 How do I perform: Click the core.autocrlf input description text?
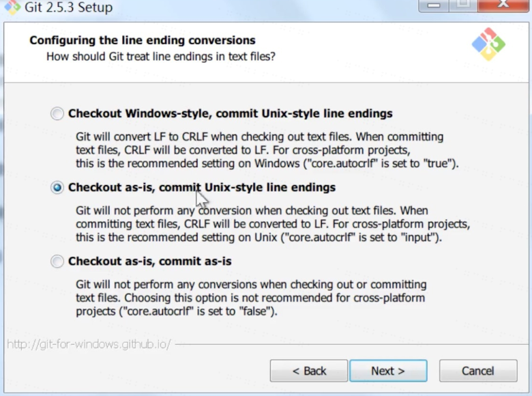click(273, 224)
